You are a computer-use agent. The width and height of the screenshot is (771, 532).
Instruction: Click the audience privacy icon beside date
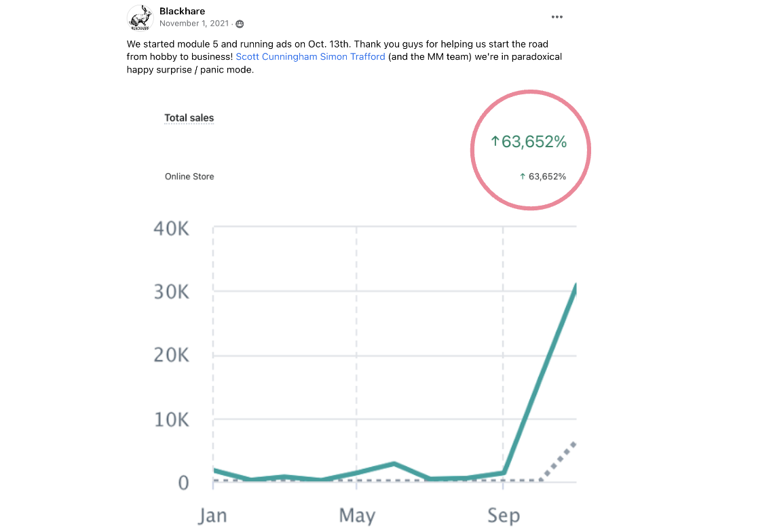[x=240, y=24]
